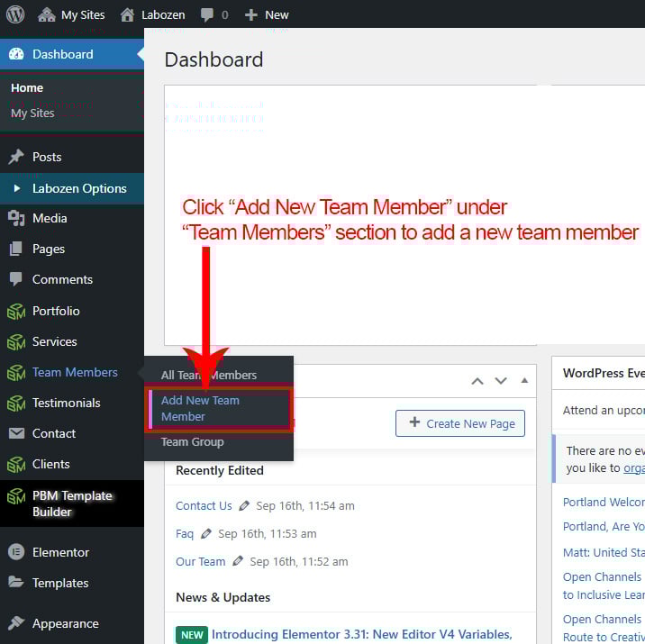Click the WordPress logo in admin bar
The width and height of the screenshot is (645, 644).
15,14
